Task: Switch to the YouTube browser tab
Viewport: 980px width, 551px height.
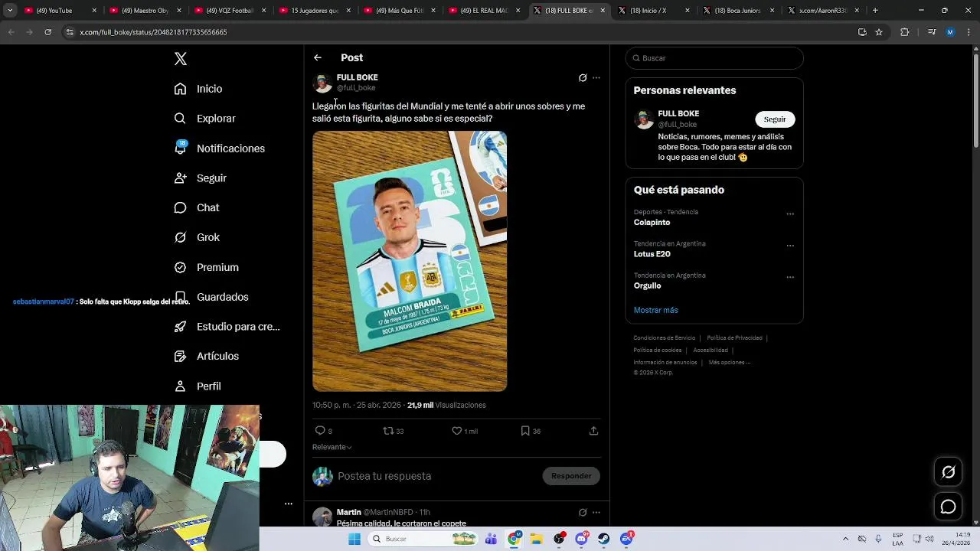Action: (x=60, y=11)
